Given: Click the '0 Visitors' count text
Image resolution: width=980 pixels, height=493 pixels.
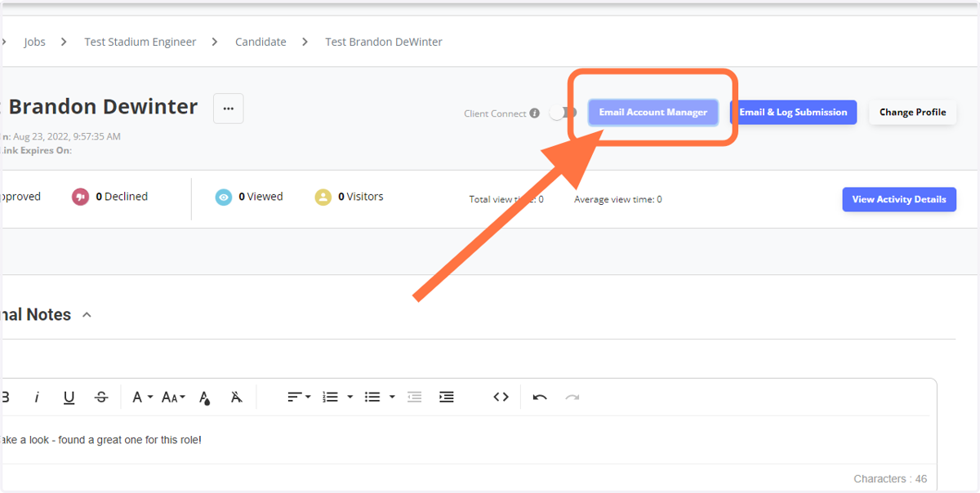Looking at the screenshot, I should (x=361, y=197).
